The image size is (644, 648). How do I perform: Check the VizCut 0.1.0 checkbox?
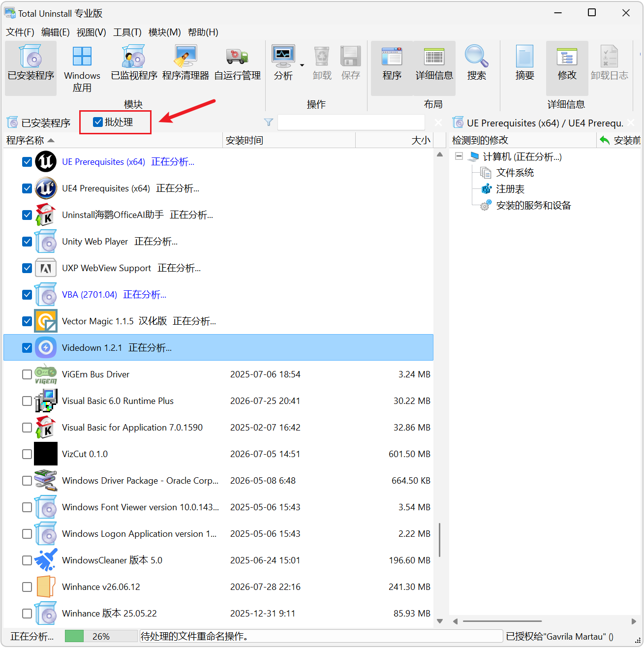(x=27, y=454)
